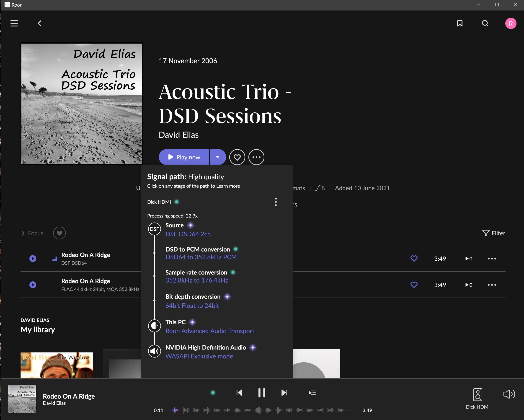Skip to next track
The height and width of the screenshot is (420, 524).
click(284, 392)
